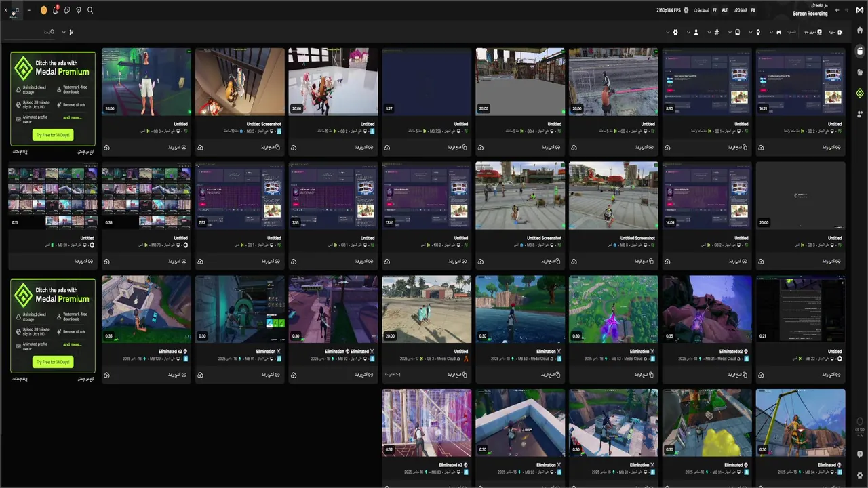The image size is (868, 488).
Task: Click the green diamond icon in the sidebar
Action: tap(860, 94)
